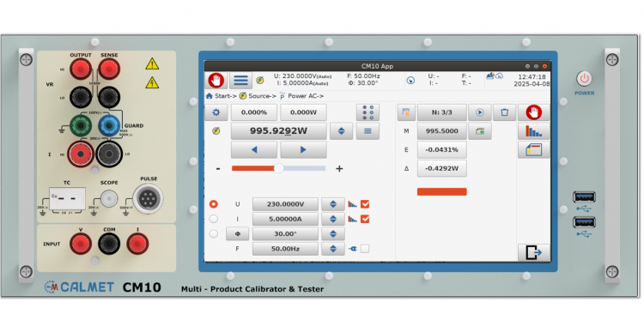The height and width of the screenshot is (326, 644).
Task: Select the phase angle radio button
Action: (213, 233)
